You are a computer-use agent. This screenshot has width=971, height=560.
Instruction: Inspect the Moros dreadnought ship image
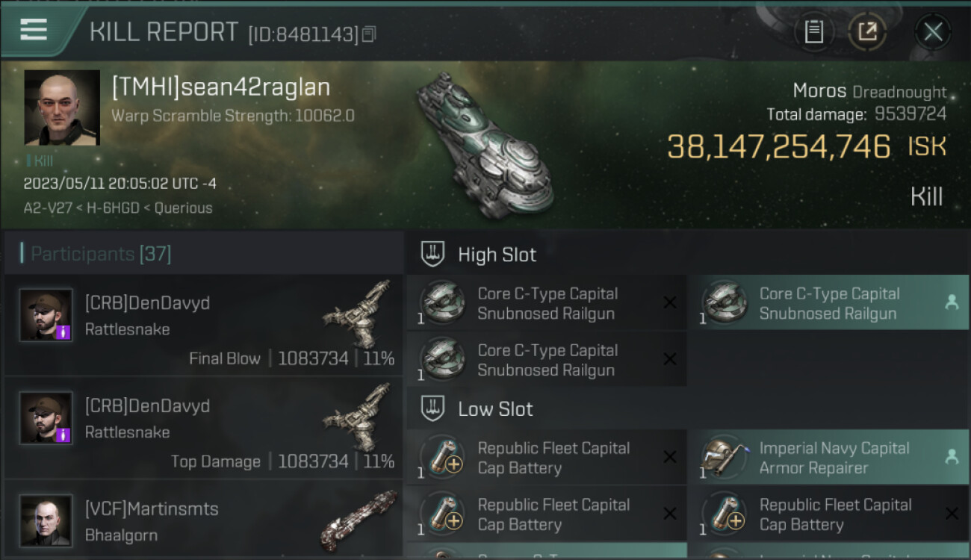click(x=484, y=142)
